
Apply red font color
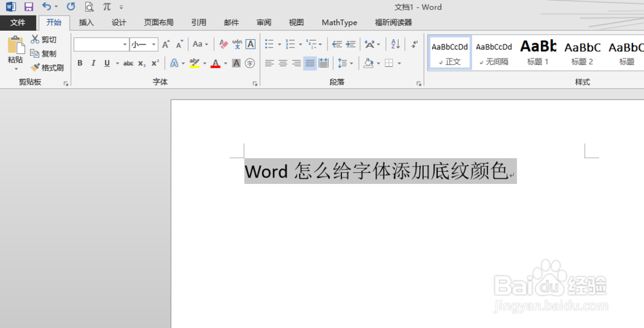click(216, 63)
